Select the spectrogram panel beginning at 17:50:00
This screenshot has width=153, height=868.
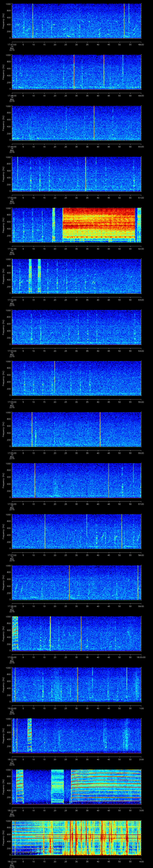(x=77, y=174)
